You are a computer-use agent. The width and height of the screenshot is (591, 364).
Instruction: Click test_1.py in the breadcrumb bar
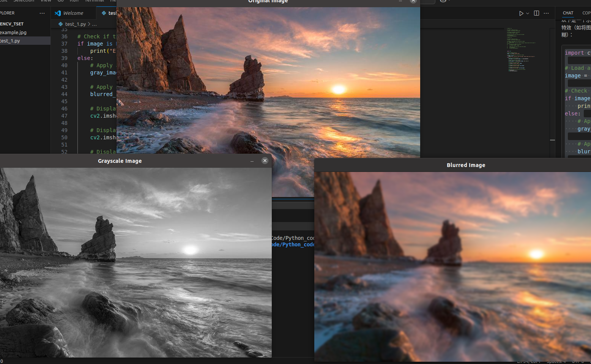pos(76,24)
